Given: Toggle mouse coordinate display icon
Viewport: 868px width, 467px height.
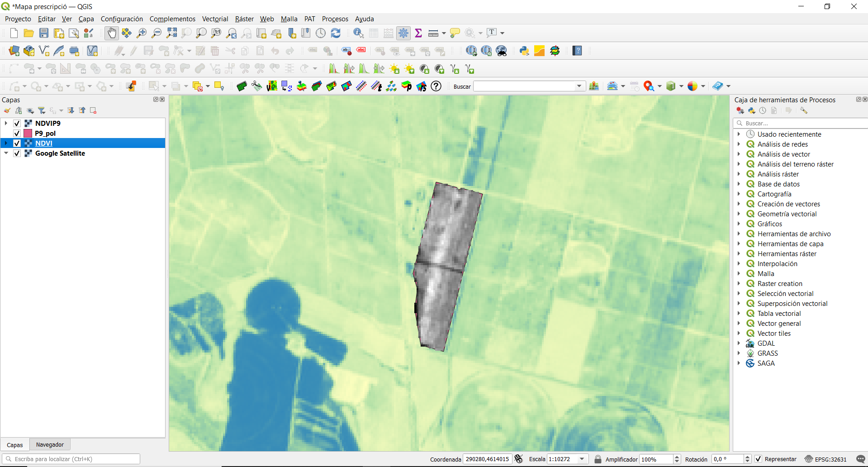Looking at the screenshot, I should pyautogui.click(x=519, y=459).
